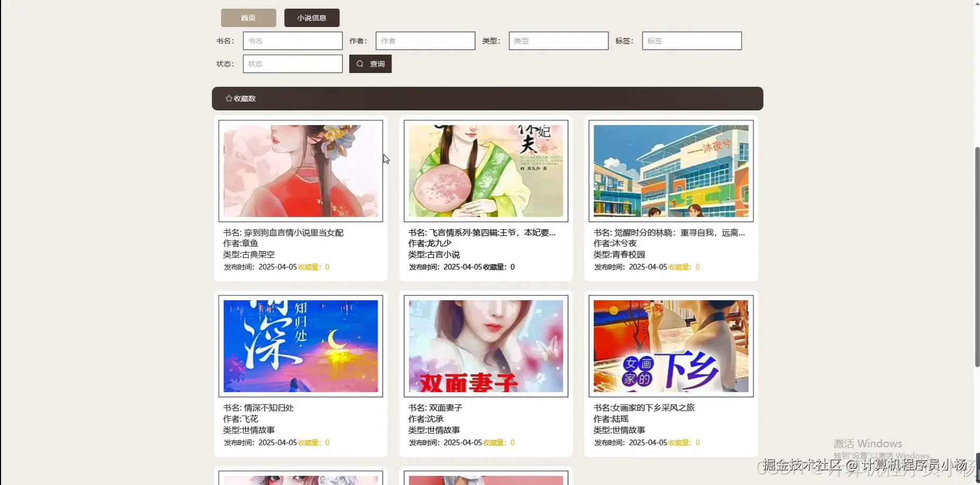Open cover of 觉醒时分的林晓
980x485 pixels.
(671, 171)
